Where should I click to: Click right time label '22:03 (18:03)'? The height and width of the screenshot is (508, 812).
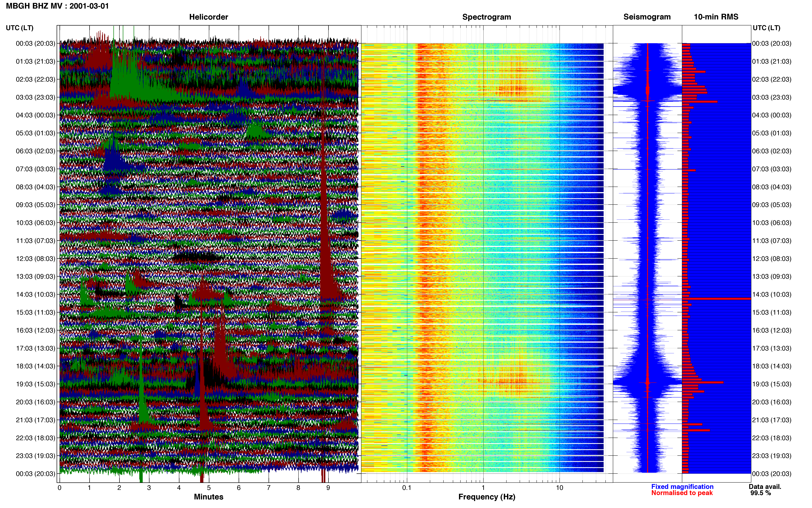pos(772,438)
